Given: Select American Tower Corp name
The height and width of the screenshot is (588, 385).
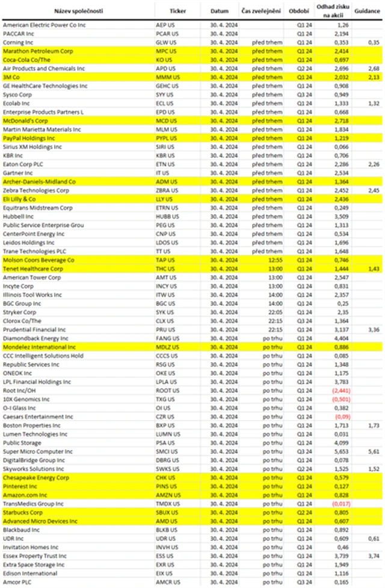Looking at the screenshot, I should [x=32, y=277].
